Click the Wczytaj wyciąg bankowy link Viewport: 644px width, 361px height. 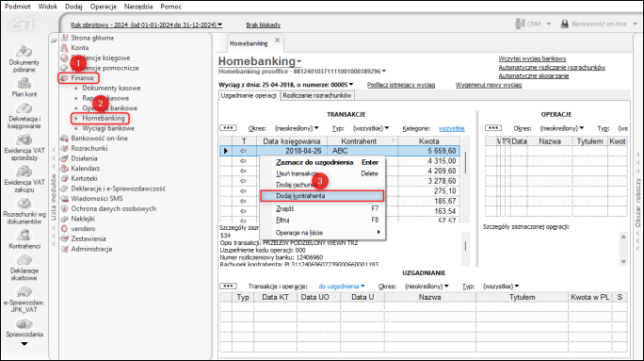pyautogui.click(x=532, y=58)
